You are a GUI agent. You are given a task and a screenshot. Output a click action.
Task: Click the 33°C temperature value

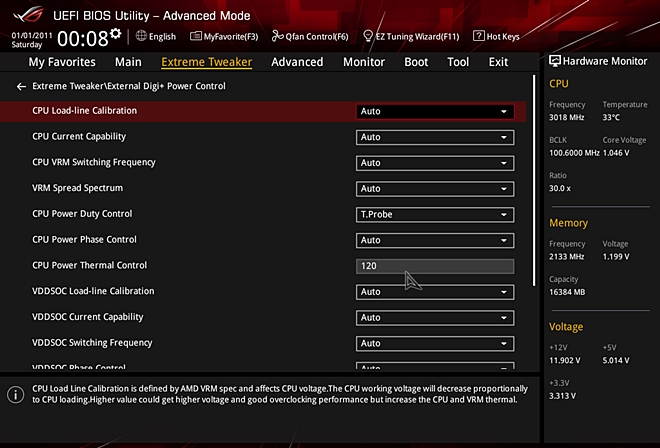tap(611, 117)
